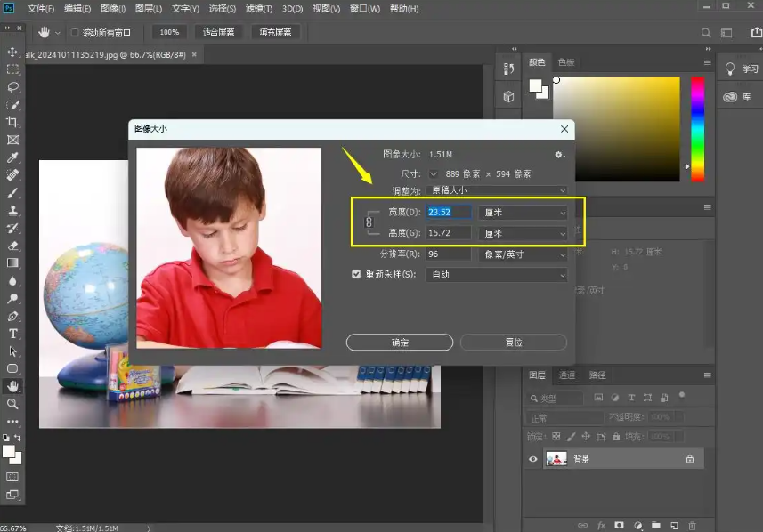Expand the Fit To preset dropdown
763x532 pixels.
point(497,190)
